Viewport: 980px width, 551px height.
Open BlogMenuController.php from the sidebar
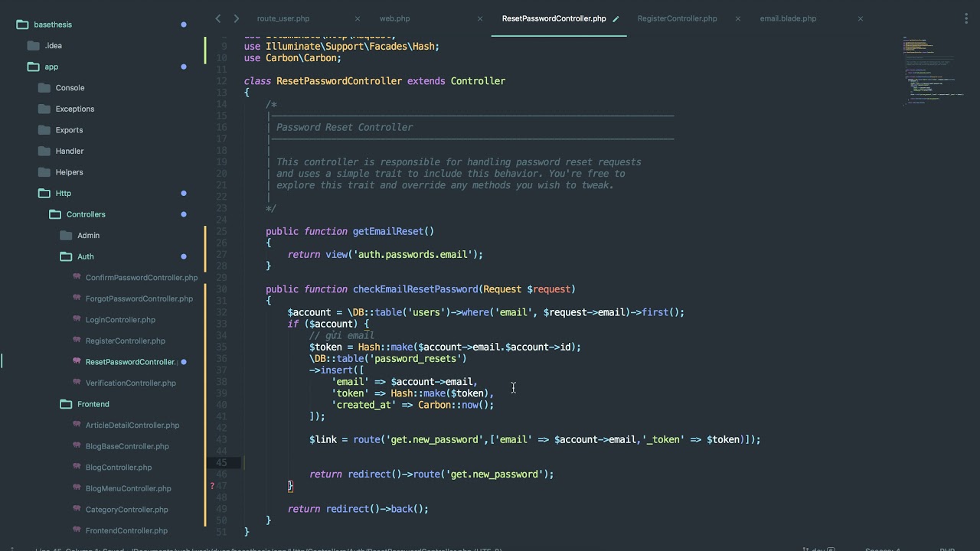[128, 488]
